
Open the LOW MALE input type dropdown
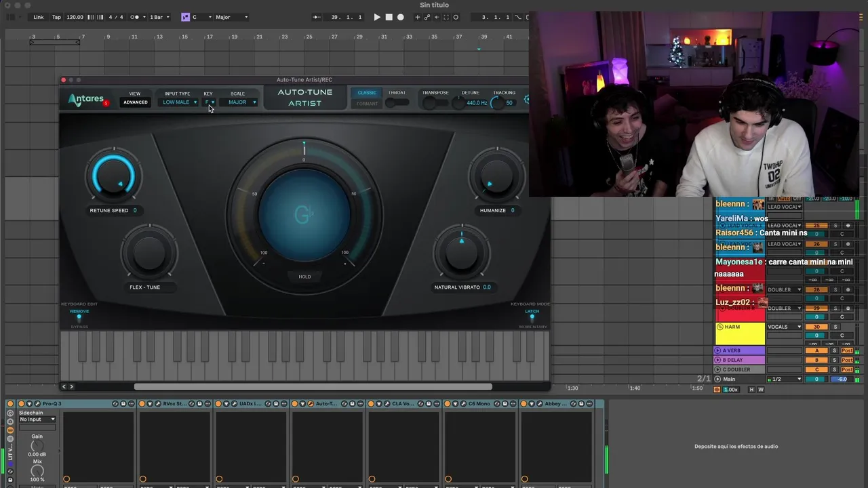click(179, 102)
